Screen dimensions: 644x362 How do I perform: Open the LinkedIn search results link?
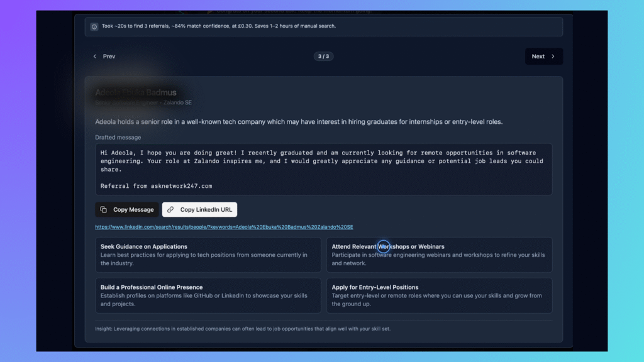pyautogui.click(x=224, y=227)
